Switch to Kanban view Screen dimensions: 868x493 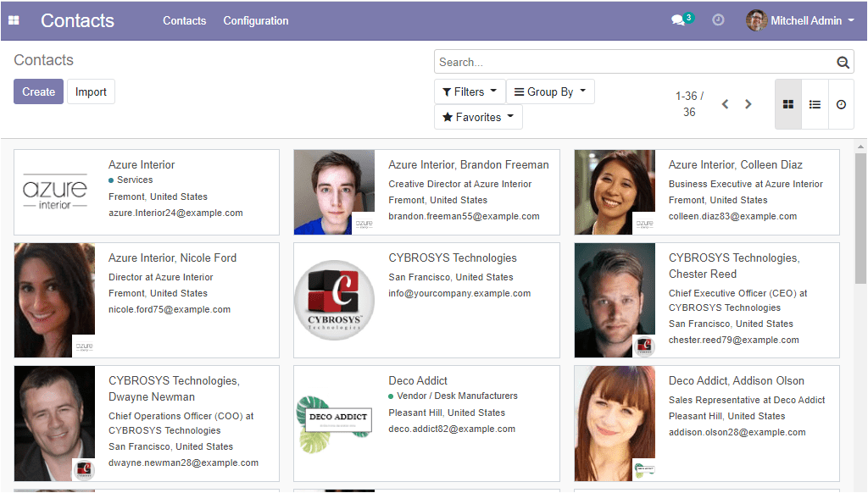click(x=788, y=104)
